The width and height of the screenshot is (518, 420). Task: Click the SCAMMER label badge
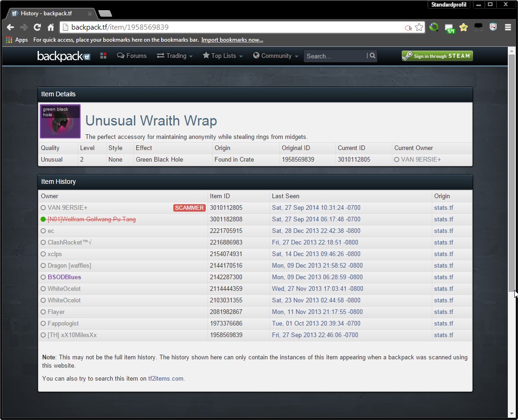[190, 208]
